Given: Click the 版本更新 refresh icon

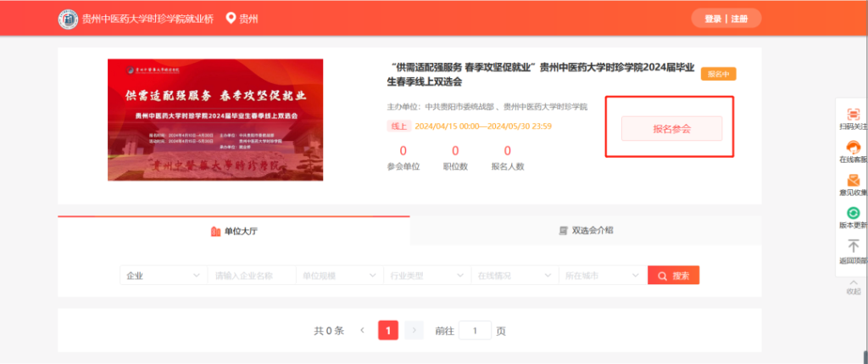Looking at the screenshot, I should coord(854,213).
